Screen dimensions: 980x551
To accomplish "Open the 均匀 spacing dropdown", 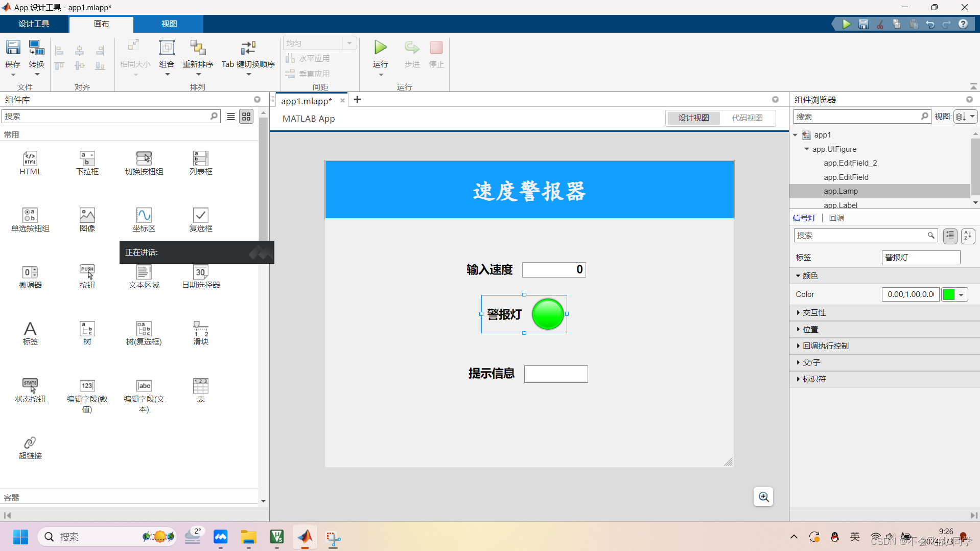I will 349,43.
